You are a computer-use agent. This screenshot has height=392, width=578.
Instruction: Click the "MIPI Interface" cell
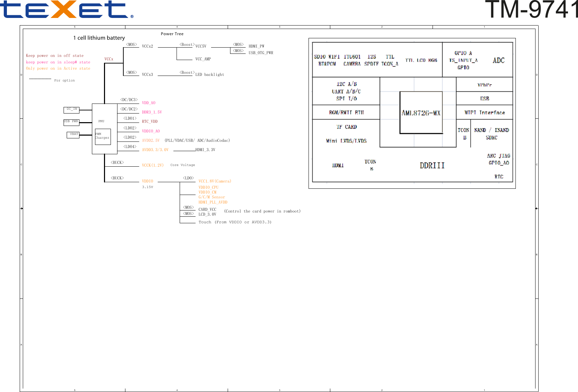click(x=484, y=112)
